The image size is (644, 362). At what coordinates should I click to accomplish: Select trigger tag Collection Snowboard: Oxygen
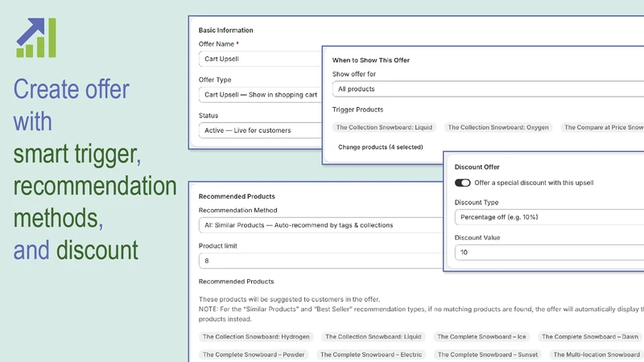(498, 128)
